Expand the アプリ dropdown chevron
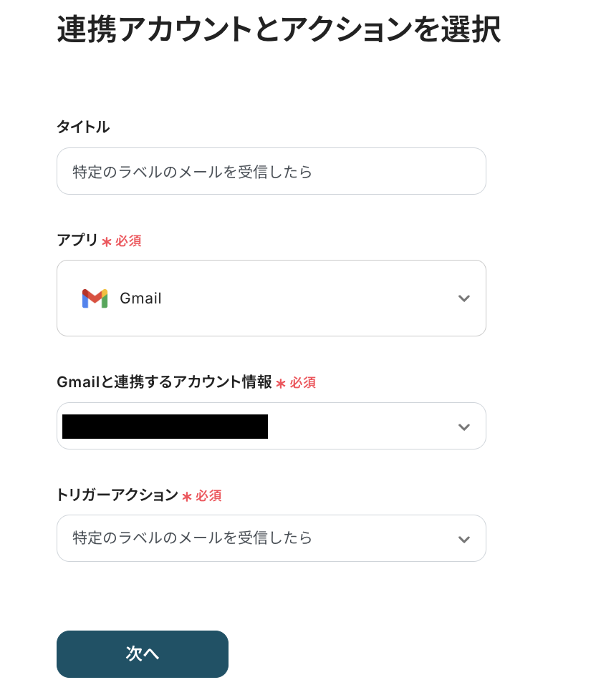Screen dimensions: 596x700 pos(463,298)
